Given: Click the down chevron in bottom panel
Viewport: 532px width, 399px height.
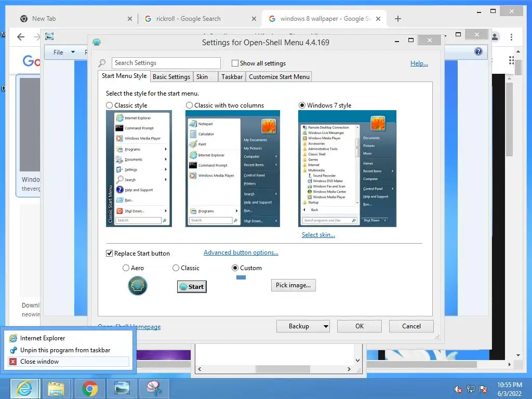Looking at the screenshot, I should (x=357, y=361).
